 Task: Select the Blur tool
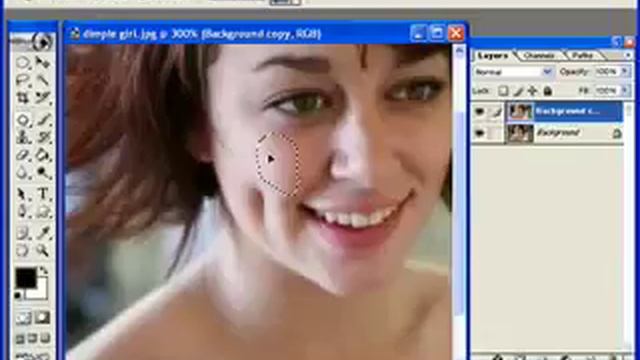tap(23, 173)
